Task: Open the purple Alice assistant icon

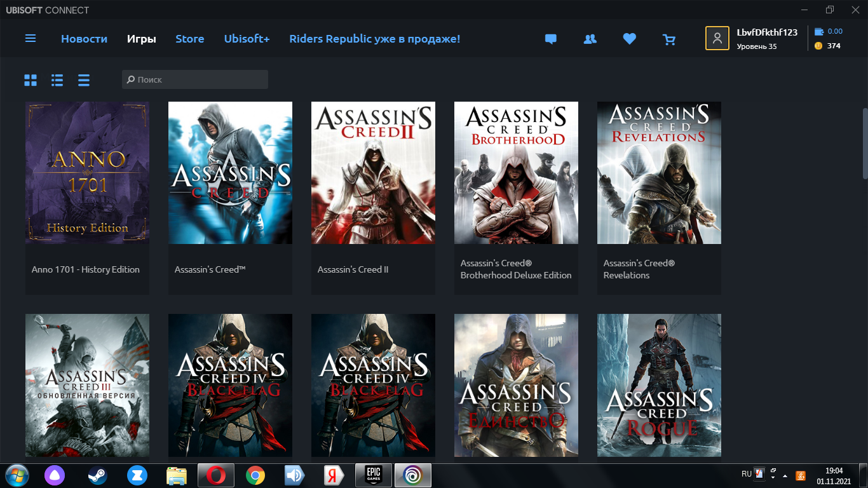Action: [x=54, y=475]
